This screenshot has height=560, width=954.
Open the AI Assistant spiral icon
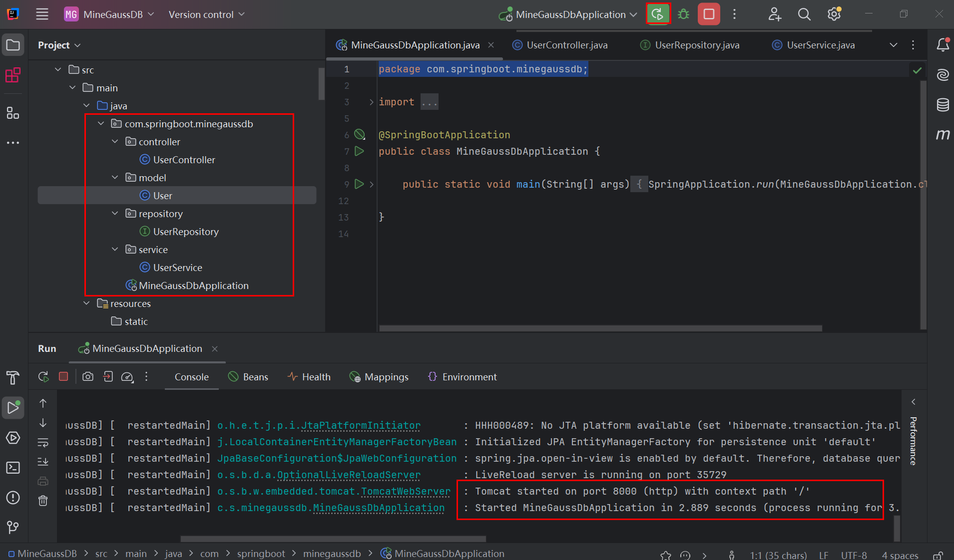point(943,75)
